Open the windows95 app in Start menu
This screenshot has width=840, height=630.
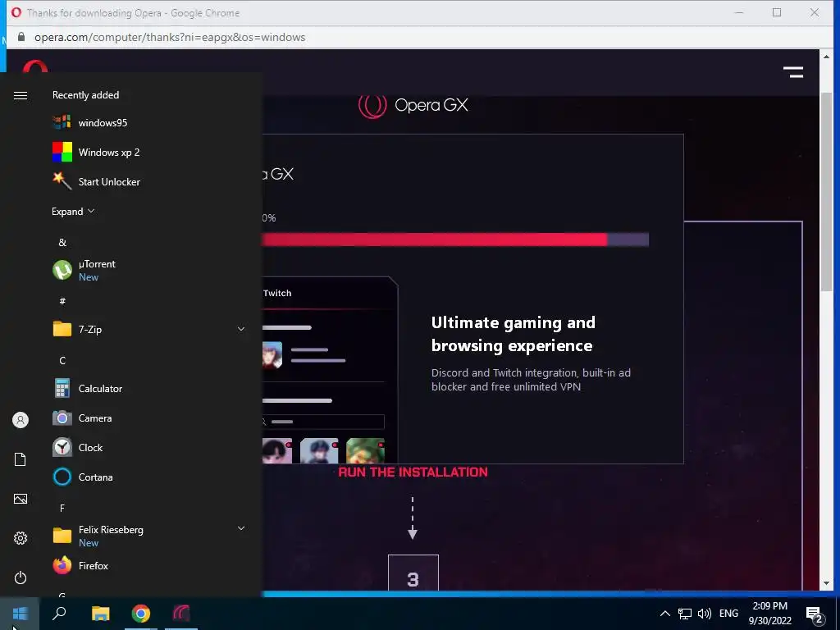click(148, 123)
